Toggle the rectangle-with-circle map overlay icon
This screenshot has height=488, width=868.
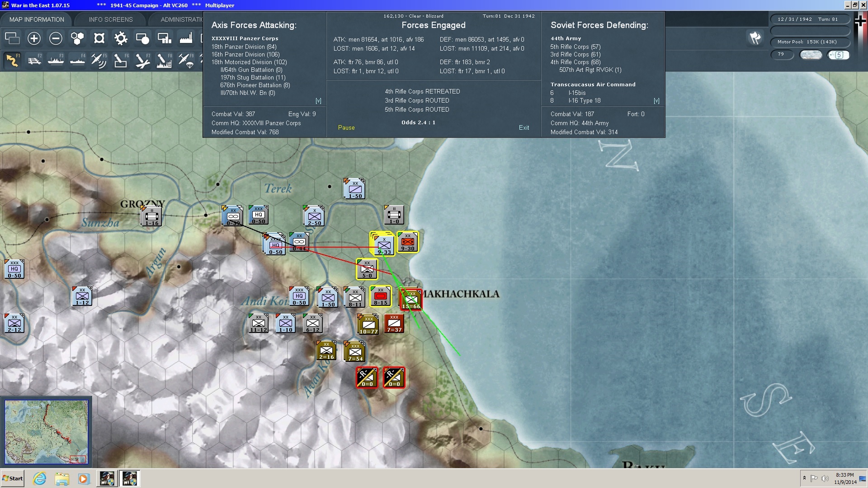[x=142, y=38]
